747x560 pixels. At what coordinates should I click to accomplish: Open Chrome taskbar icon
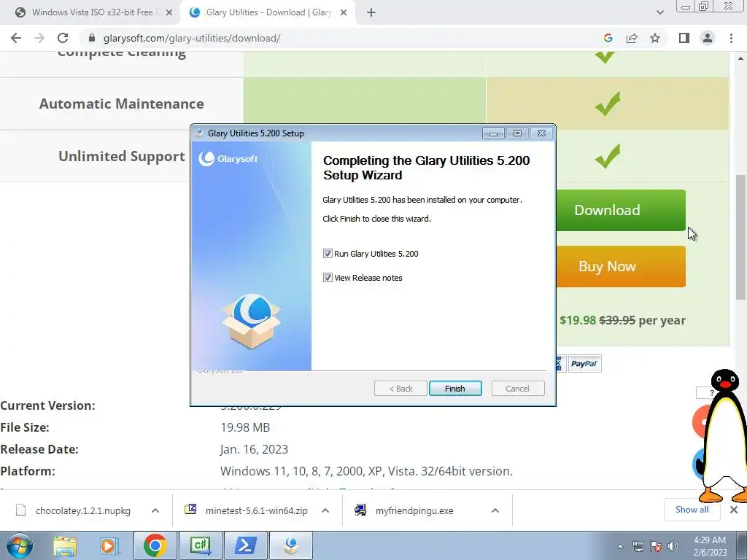(155, 545)
